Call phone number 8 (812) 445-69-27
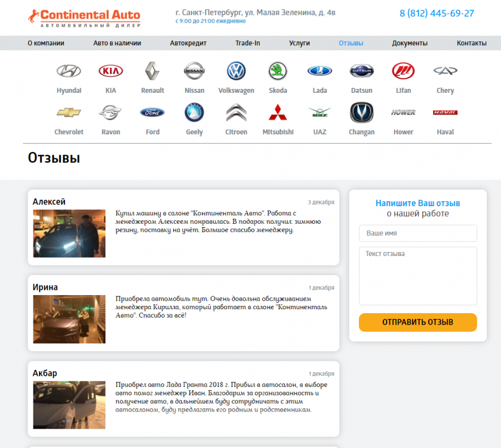501x448 pixels. coord(436,14)
